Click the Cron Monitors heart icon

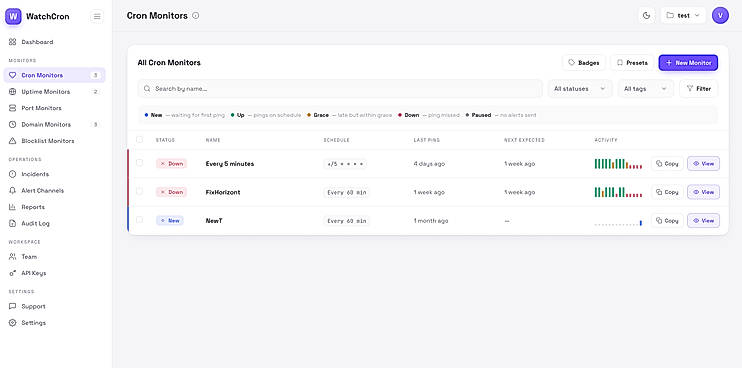[x=12, y=75]
